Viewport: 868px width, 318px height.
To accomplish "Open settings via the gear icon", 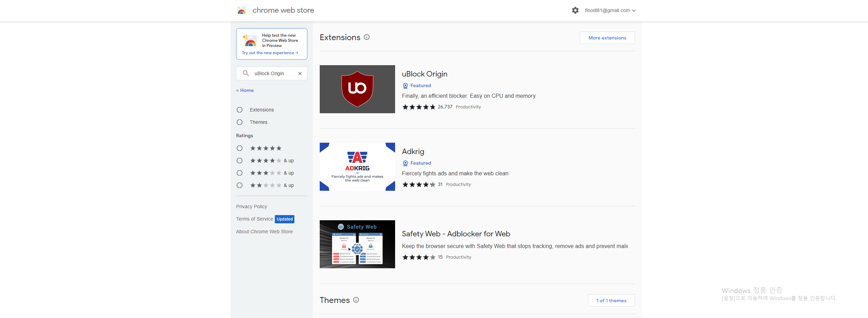I will [575, 10].
